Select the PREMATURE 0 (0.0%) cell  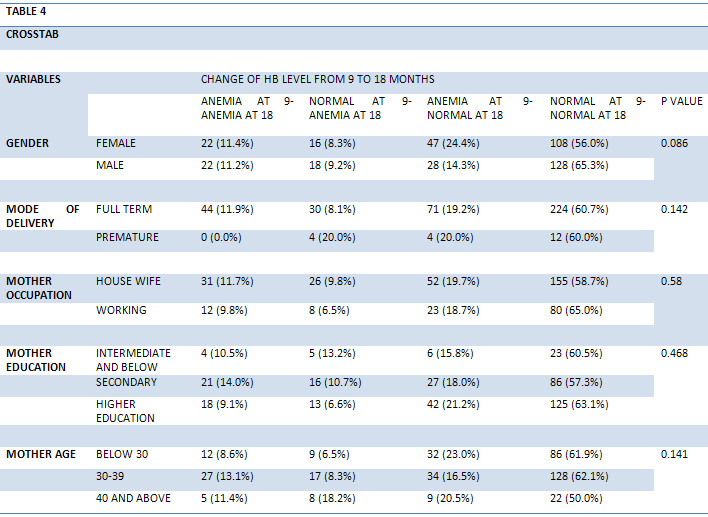click(x=221, y=238)
